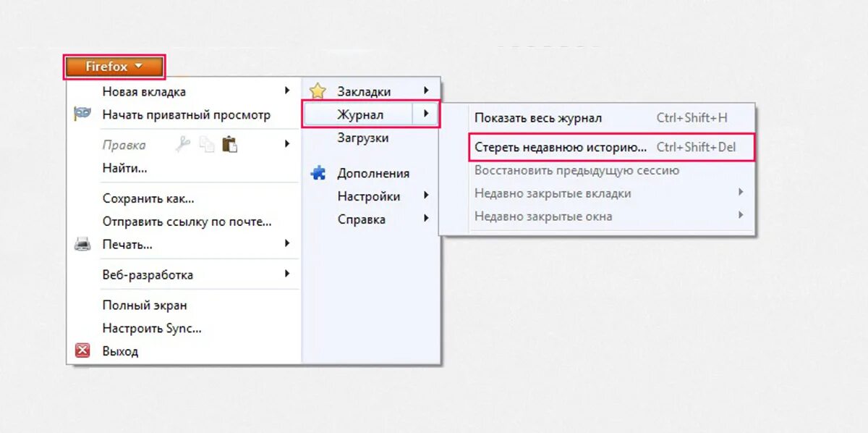Viewport: 868px width, 433px height.
Task: Expand the Недавно закрытые вкладки arrow
Action: 741,193
